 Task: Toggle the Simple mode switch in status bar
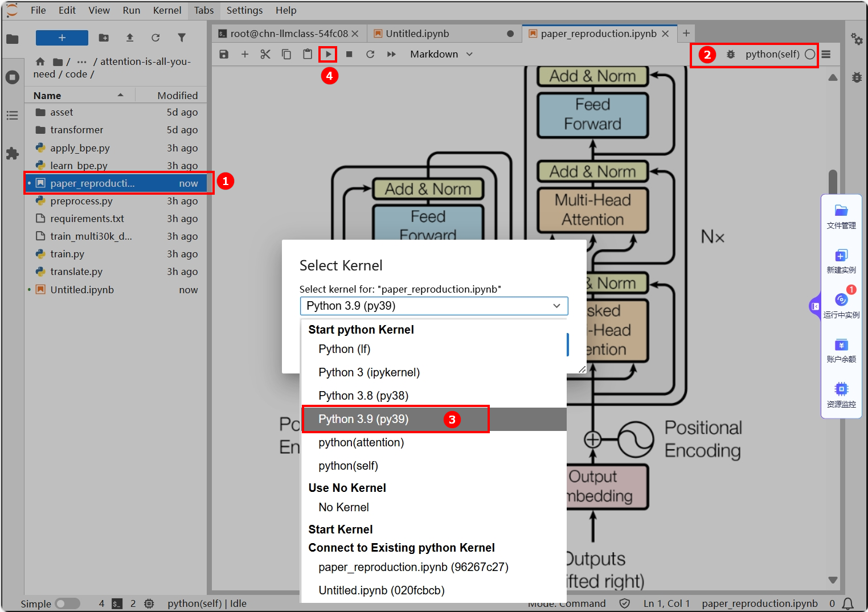pos(67,603)
